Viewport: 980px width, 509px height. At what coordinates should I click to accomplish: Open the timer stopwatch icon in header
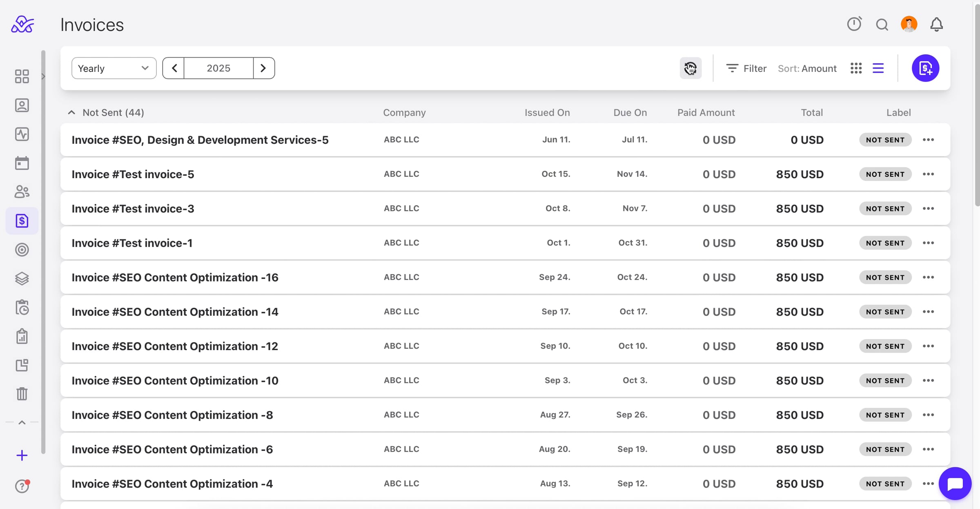click(854, 24)
